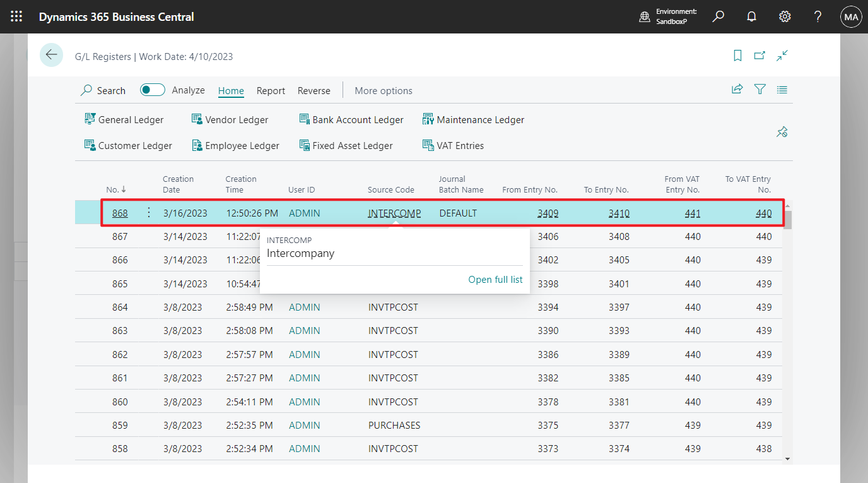The image size is (868, 483).
Task: Open the settings gear
Action: tap(785, 17)
